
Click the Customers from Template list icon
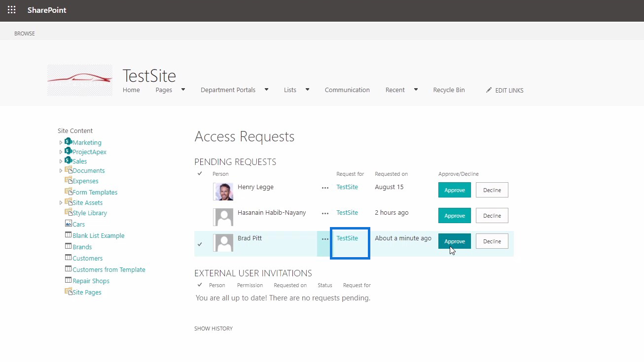point(69,269)
